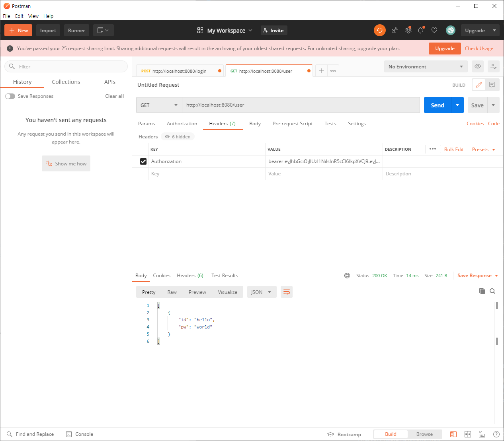Open the Runner

[76, 30]
